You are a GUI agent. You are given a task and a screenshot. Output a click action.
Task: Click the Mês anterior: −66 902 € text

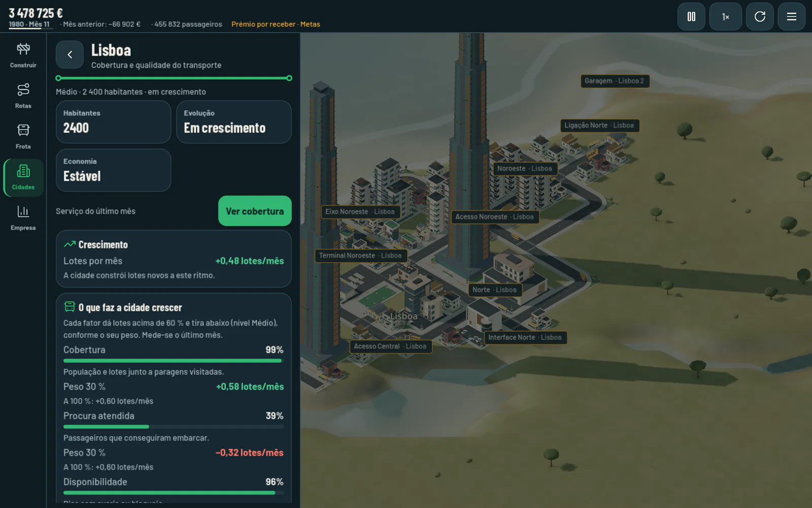101,24
